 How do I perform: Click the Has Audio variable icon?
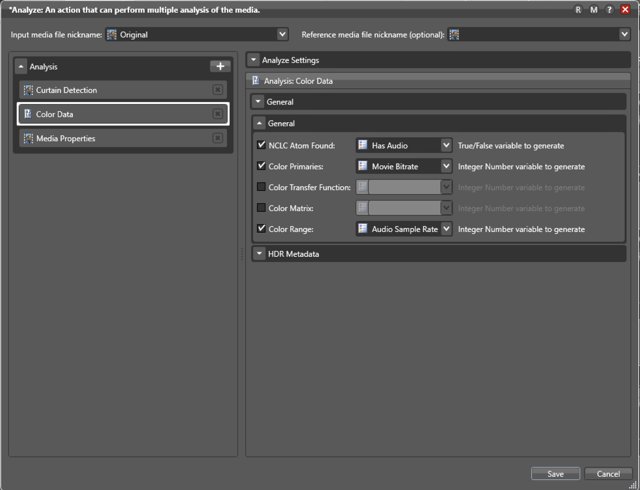[x=362, y=145]
